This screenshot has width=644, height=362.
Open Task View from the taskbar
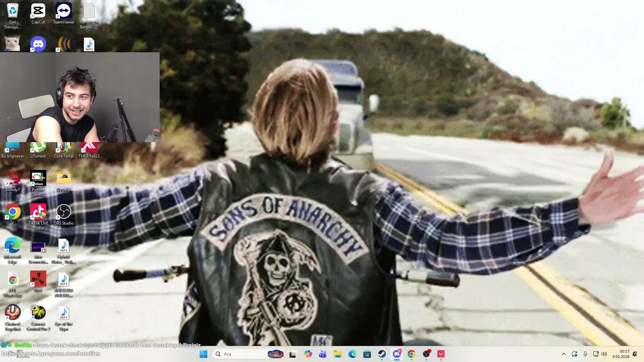pyautogui.click(x=292, y=354)
